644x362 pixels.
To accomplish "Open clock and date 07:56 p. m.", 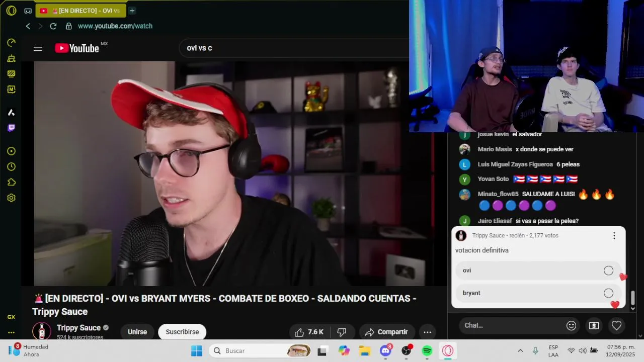I will [621, 350].
